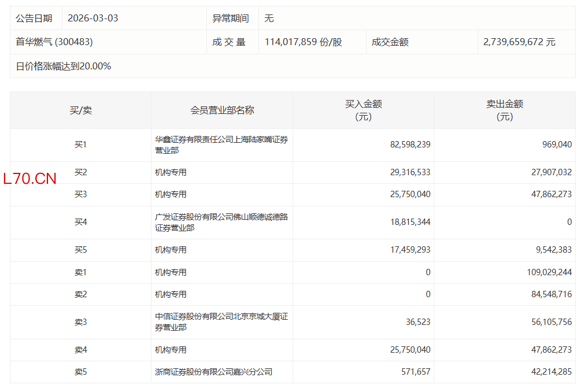
Task: Click the buy amount 82,598,239
Action: click(x=410, y=145)
